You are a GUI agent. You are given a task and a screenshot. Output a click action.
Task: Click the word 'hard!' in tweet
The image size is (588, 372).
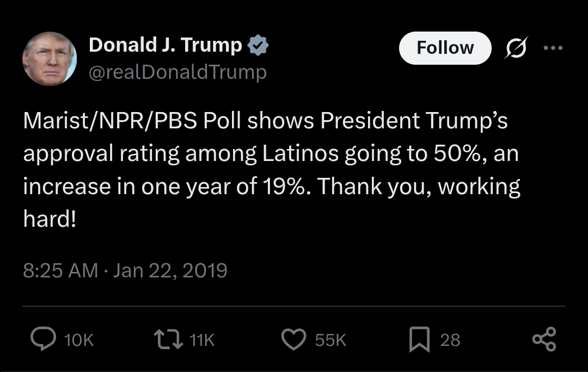point(50,219)
